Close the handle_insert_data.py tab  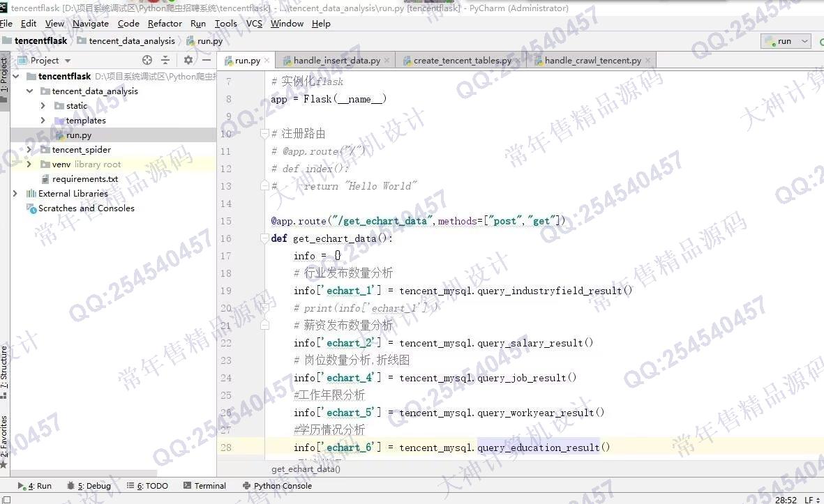[387, 61]
